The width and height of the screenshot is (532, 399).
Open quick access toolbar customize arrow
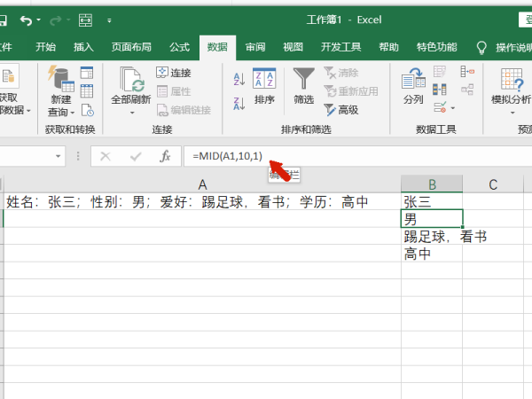point(109,20)
